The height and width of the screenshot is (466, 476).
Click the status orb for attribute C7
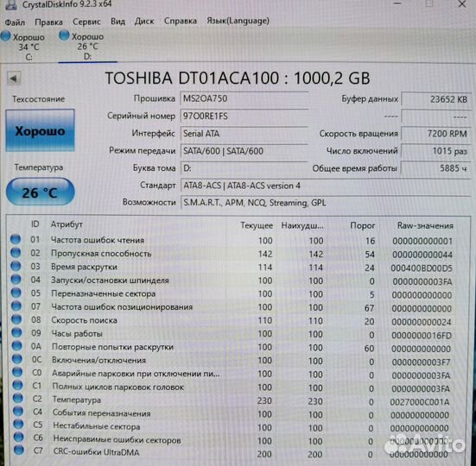coord(19,450)
